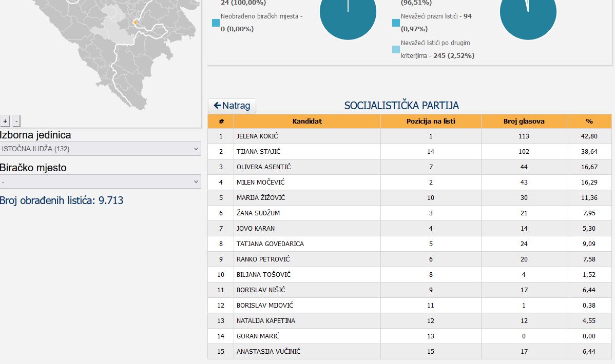This screenshot has height=364, width=615.
Task: Select candidate ŽANA SUDŽUM
Action: pos(258,213)
